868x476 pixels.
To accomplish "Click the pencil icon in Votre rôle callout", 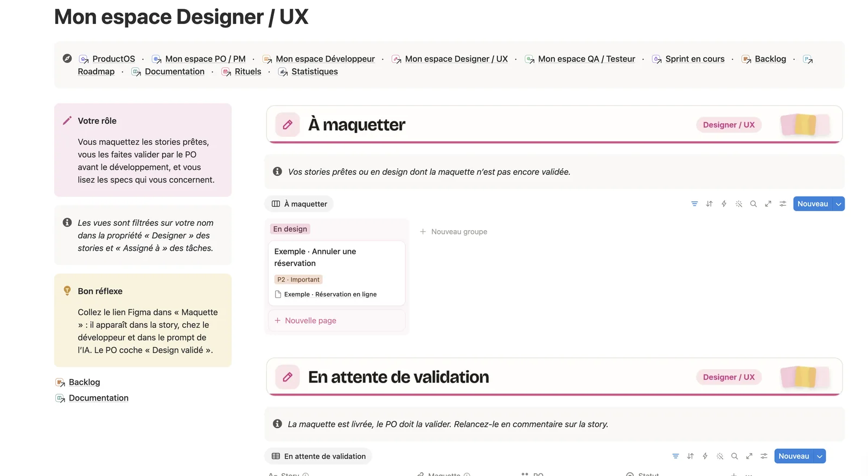I will tap(67, 120).
